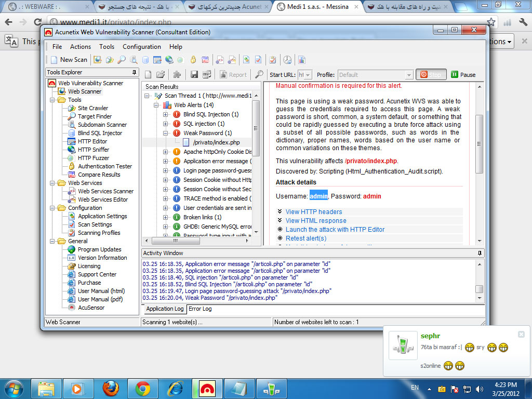Open Scan Settings toolbar icon
This screenshot has height=399, width=532.
point(258,60)
